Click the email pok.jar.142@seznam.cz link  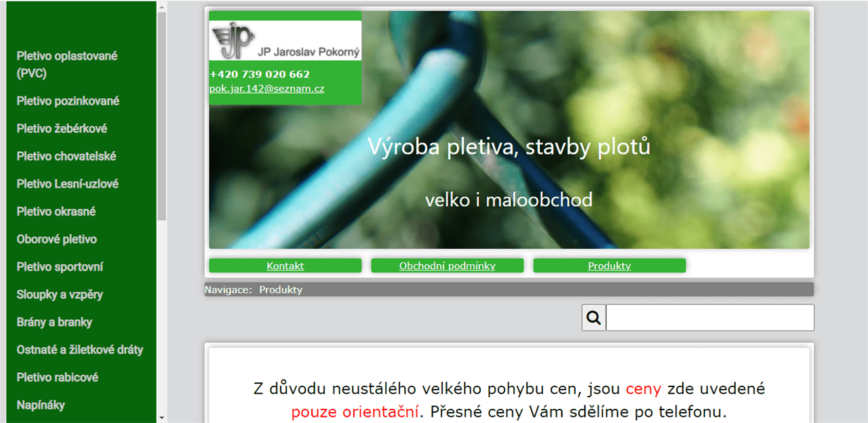pyautogui.click(x=267, y=88)
